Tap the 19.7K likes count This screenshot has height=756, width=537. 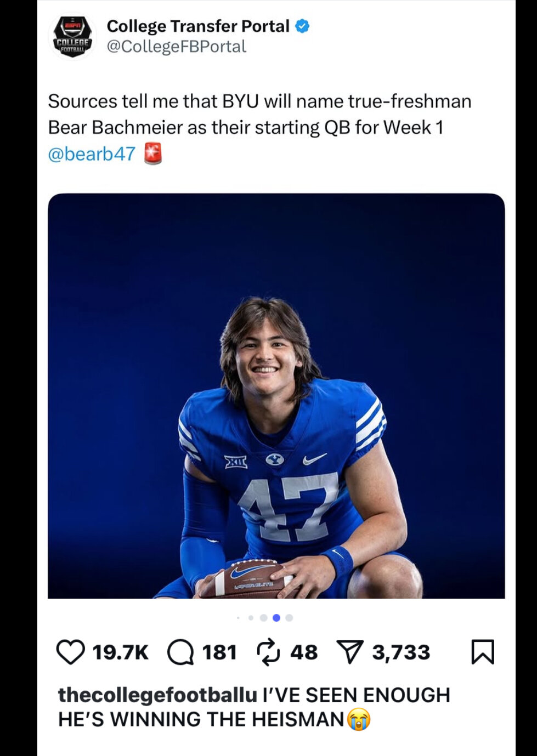[x=120, y=652]
